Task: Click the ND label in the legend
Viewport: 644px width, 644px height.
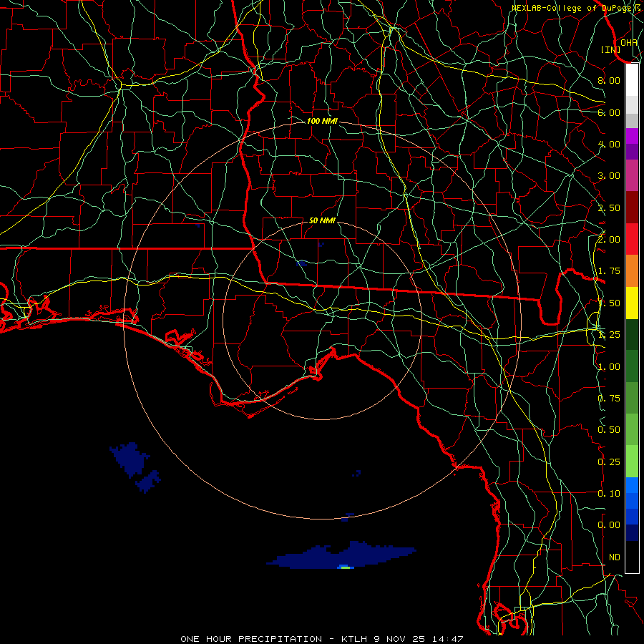Action: click(x=614, y=557)
